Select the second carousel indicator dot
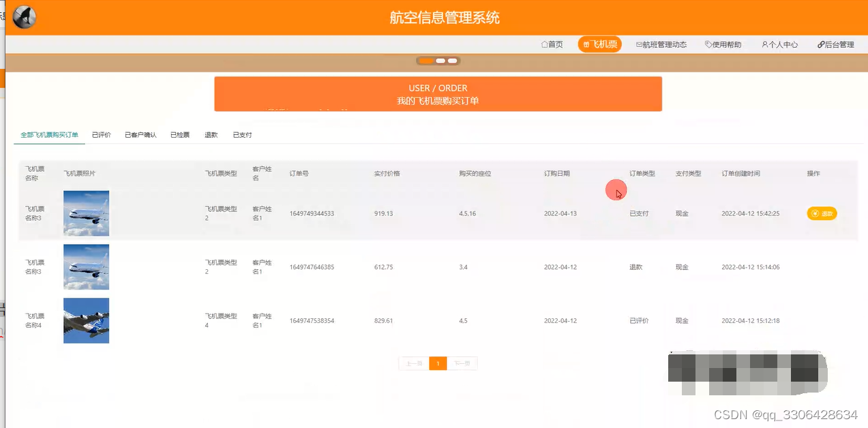Viewport: 868px width, 428px height. (x=440, y=61)
